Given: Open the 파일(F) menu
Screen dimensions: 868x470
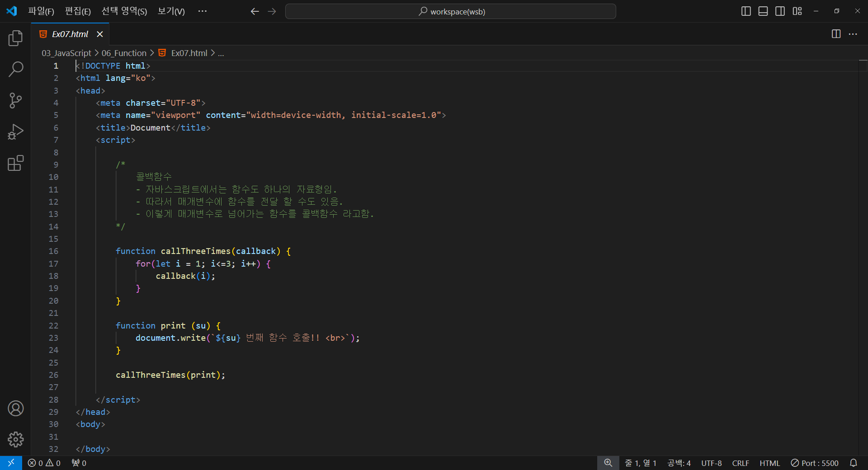Looking at the screenshot, I should [x=41, y=11].
